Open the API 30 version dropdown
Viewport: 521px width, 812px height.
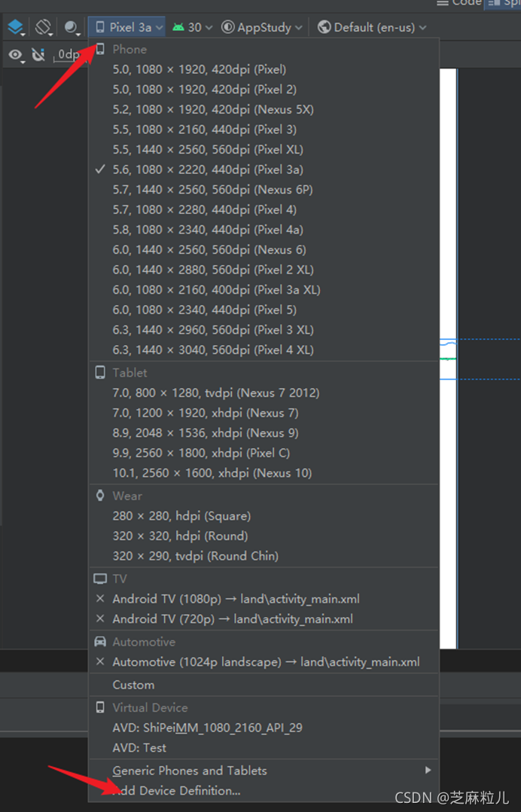(x=193, y=27)
